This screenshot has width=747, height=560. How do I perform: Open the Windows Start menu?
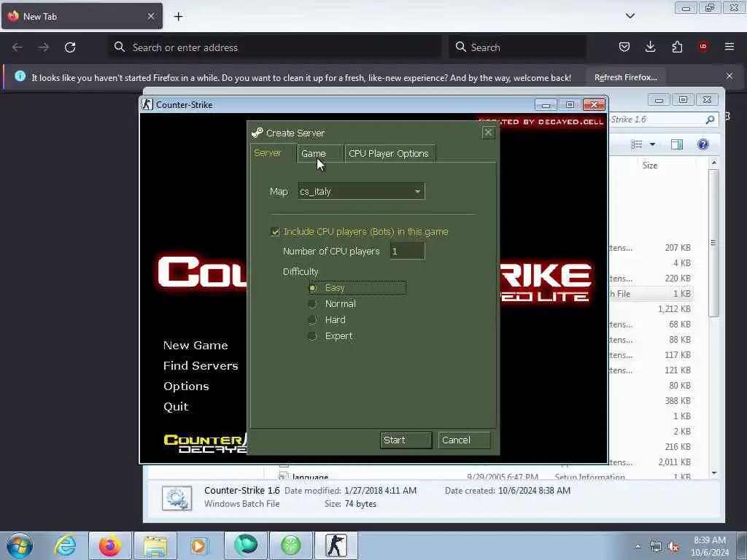[x=20, y=545]
